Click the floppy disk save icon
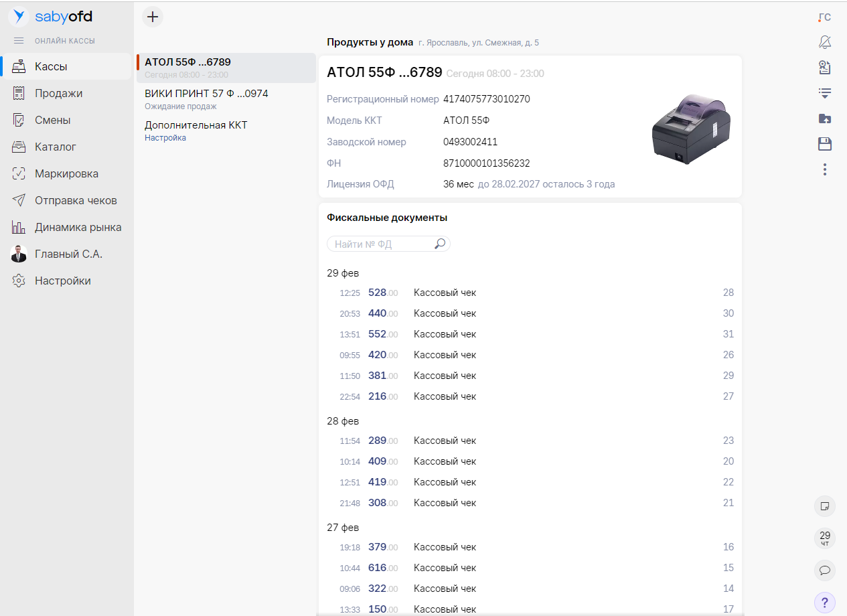 coord(825,144)
